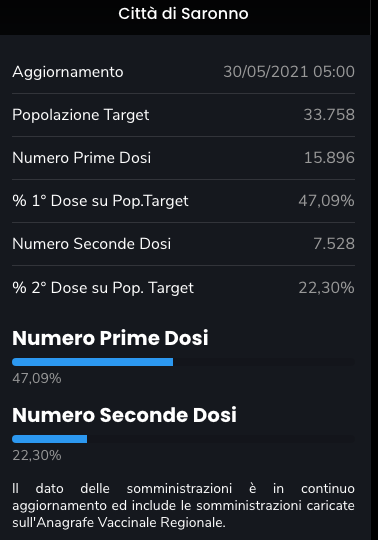Select the % 2° Dose su Pop. Target label
The width and height of the screenshot is (378, 540).
(103, 288)
